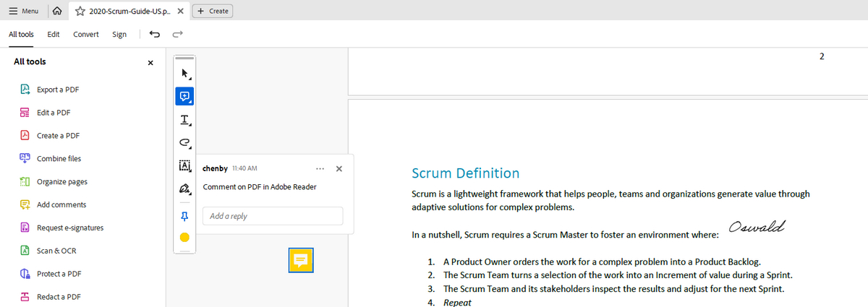Click the line 'The Scrum Team turns a selection'

tap(618, 275)
